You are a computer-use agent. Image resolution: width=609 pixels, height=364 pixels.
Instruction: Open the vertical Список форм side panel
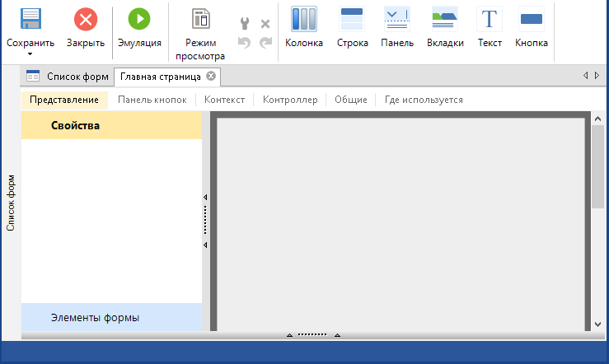pos(11,202)
